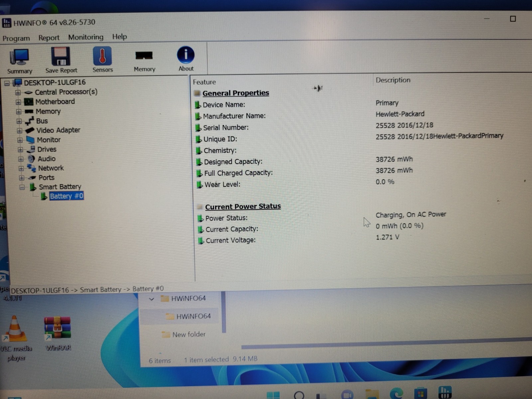Viewport: 532px width, 399px height.
Task: Collapse the Smart Battery node
Action: pos(22,188)
